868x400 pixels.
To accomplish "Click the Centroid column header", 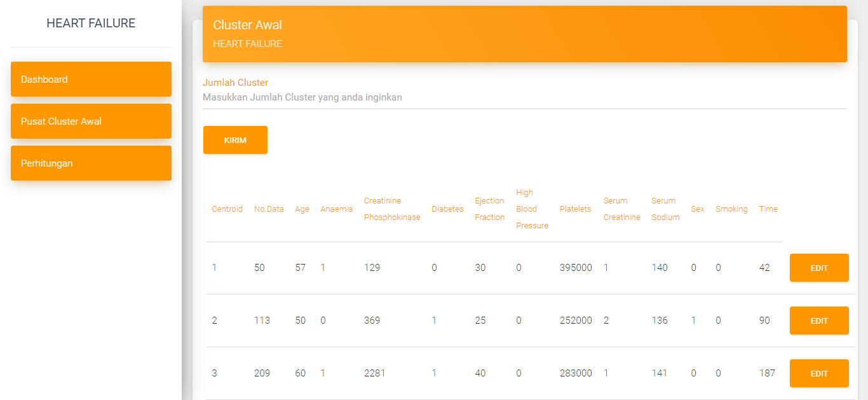I will click(227, 209).
